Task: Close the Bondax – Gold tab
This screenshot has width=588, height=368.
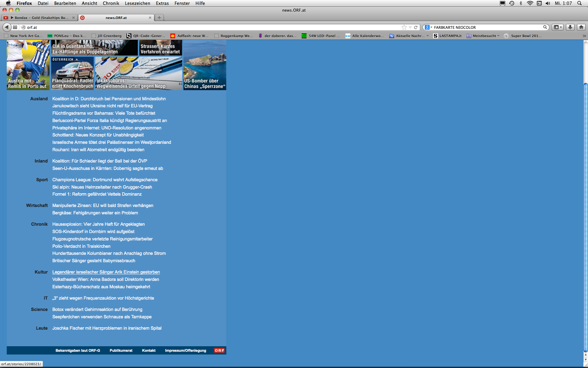Action: pos(73,18)
